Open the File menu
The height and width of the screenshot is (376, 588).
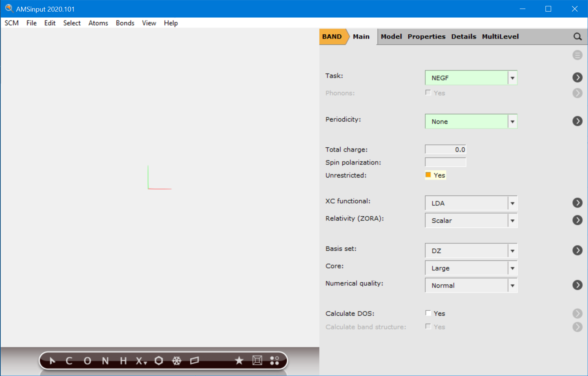(31, 23)
